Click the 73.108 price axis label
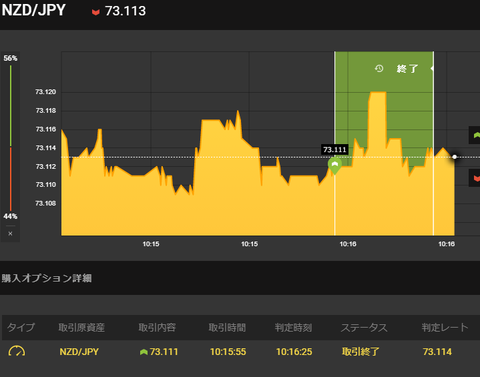Image resolution: width=480 pixels, height=377 pixels. (x=46, y=203)
